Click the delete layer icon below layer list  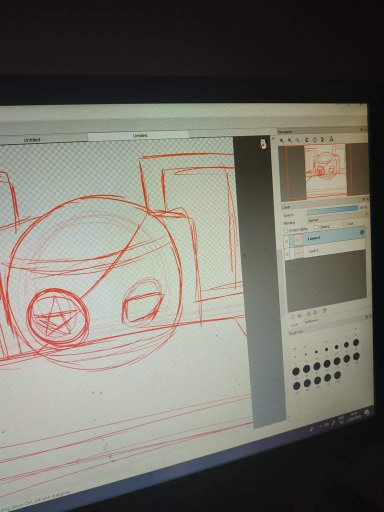(x=324, y=310)
